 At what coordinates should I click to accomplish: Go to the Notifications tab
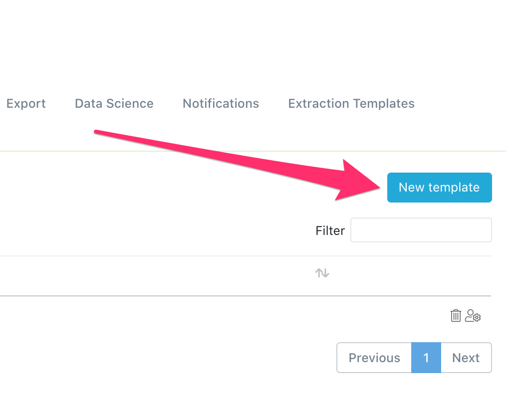[221, 104]
